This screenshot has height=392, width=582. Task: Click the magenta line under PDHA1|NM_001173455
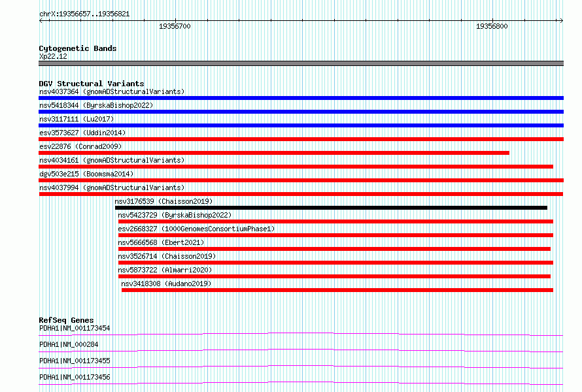coord(301,367)
